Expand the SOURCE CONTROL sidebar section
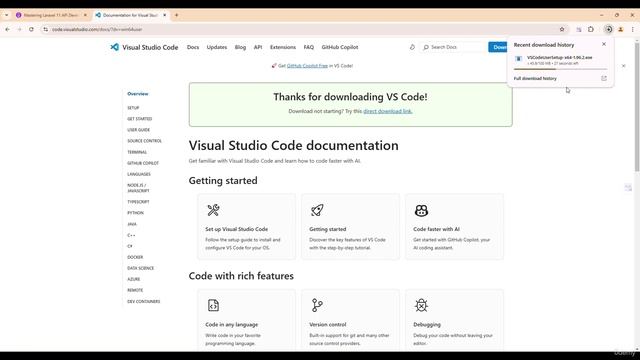This screenshot has width=640, height=360. 144,141
